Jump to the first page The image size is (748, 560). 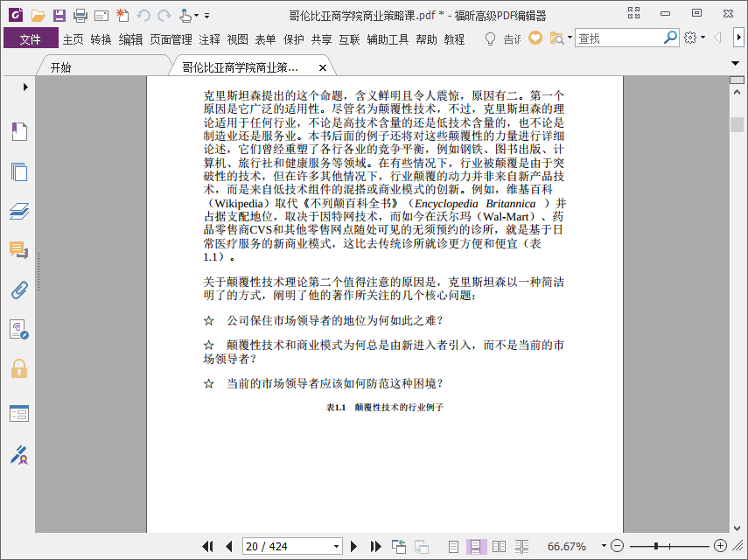point(207,547)
